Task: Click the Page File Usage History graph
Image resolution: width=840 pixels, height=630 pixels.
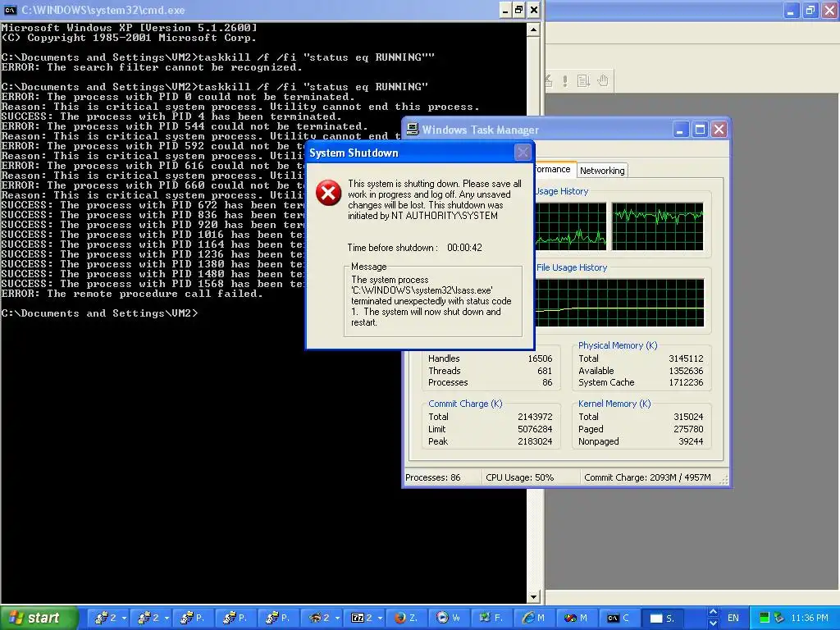Action: pyautogui.click(x=619, y=302)
